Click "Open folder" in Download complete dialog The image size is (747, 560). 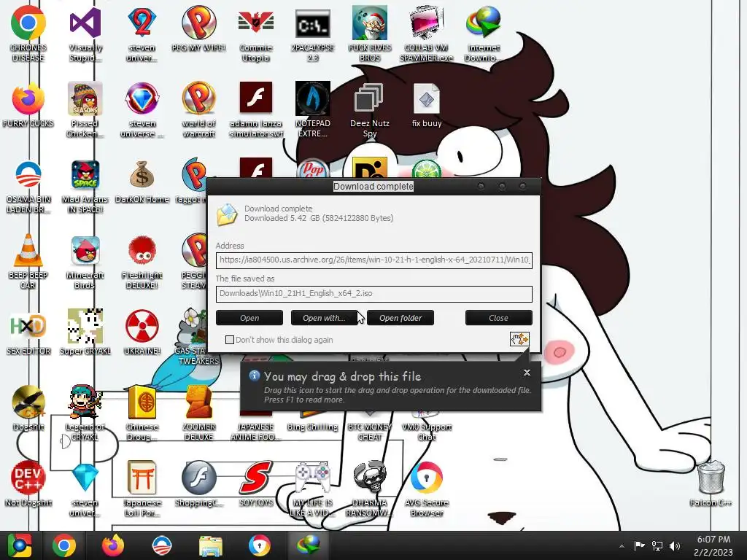[400, 318]
